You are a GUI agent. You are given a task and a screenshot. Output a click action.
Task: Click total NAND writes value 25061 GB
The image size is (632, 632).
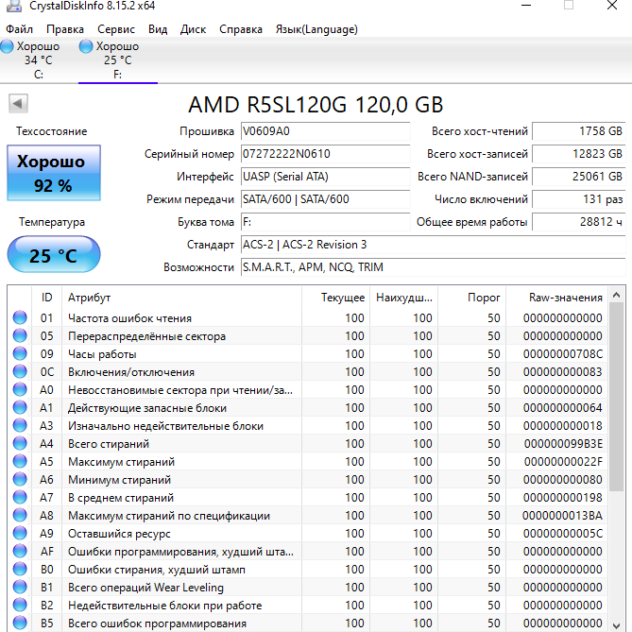579,177
